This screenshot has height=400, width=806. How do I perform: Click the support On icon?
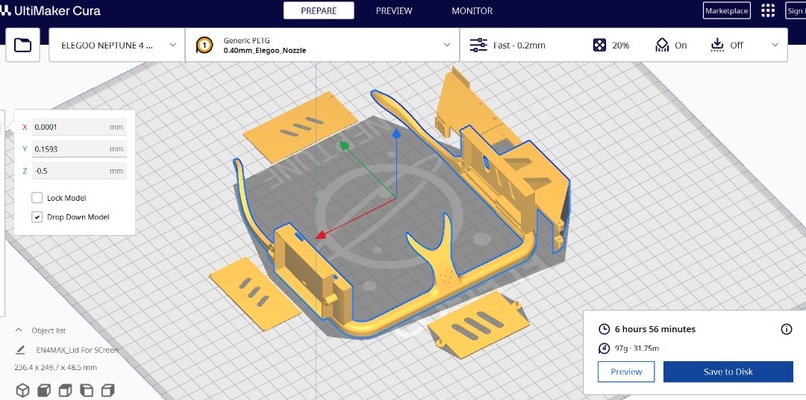(662, 45)
